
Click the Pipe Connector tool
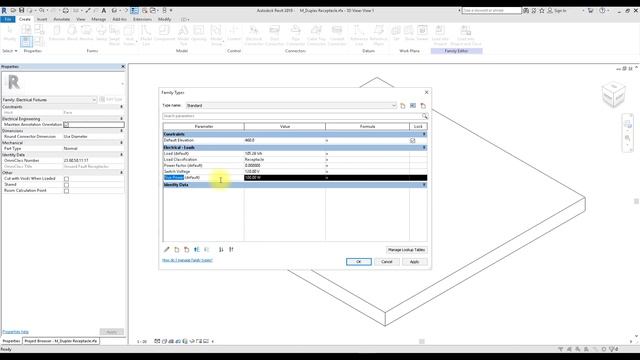pyautogui.click(x=296, y=35)
